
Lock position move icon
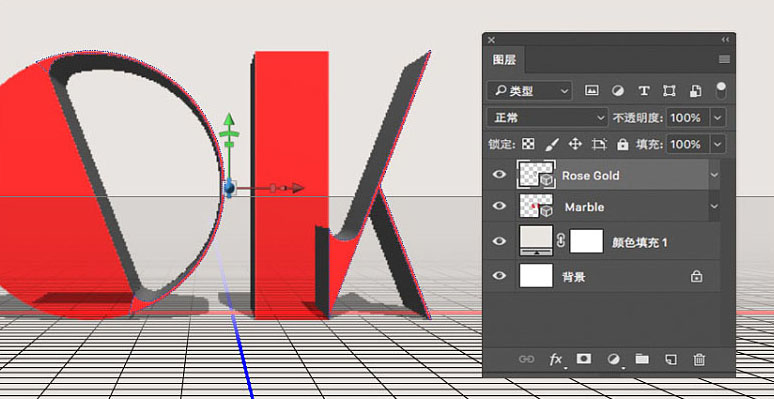coord(575,144)
